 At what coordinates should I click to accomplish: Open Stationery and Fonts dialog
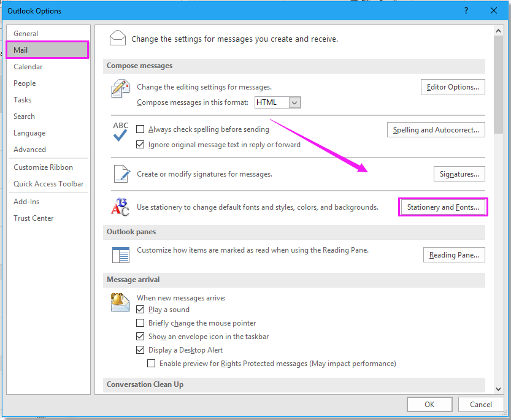click(x=443, y=208)
